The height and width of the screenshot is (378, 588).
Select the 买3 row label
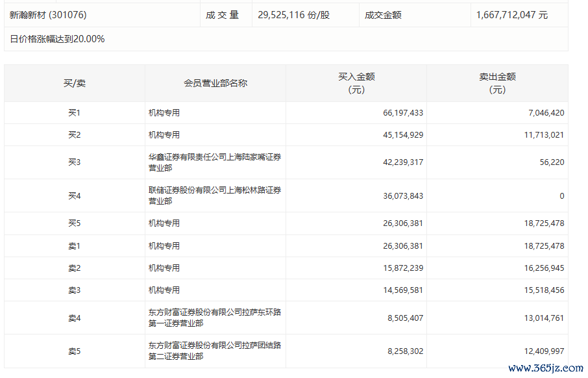coord(75,162)
